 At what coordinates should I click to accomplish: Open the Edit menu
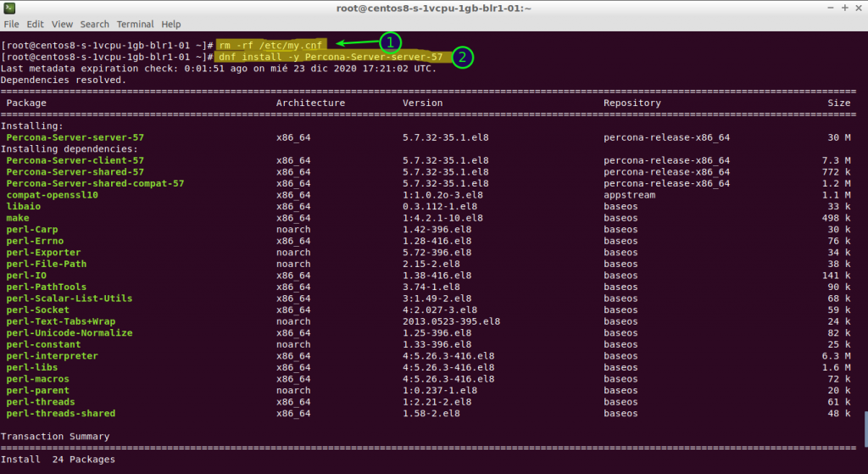coord(35,25)
